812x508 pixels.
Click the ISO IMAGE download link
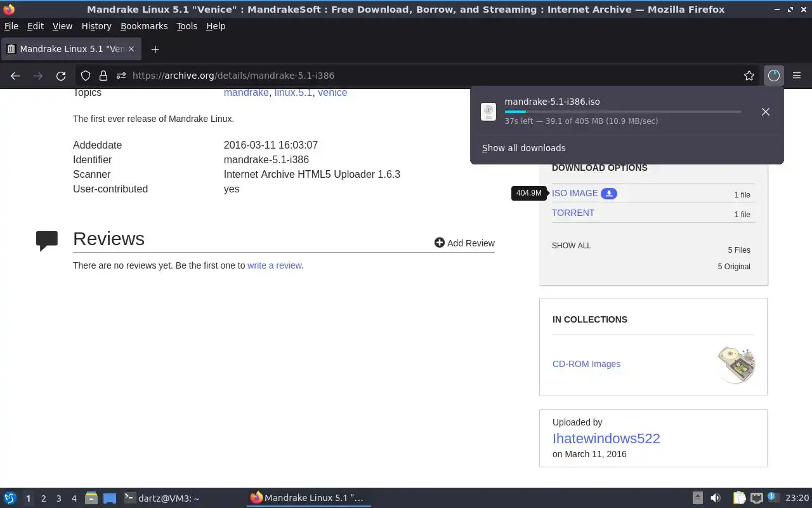point(575,193)
